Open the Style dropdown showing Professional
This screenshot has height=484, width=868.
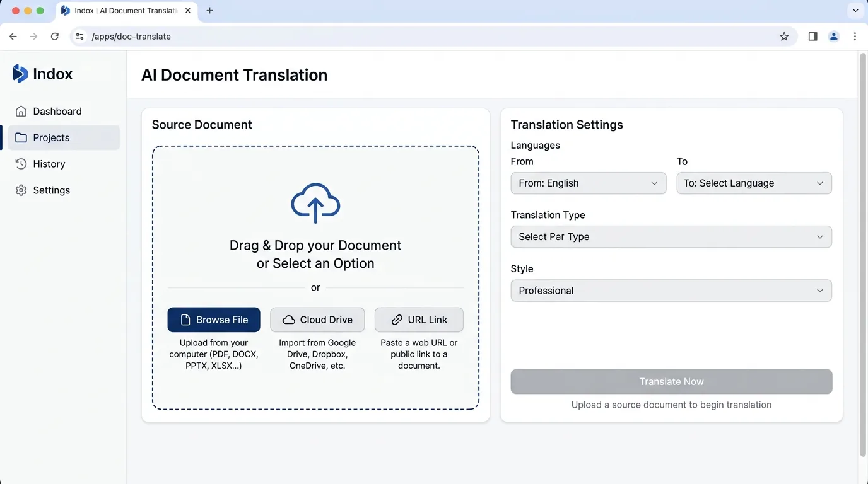pos(671,291)
